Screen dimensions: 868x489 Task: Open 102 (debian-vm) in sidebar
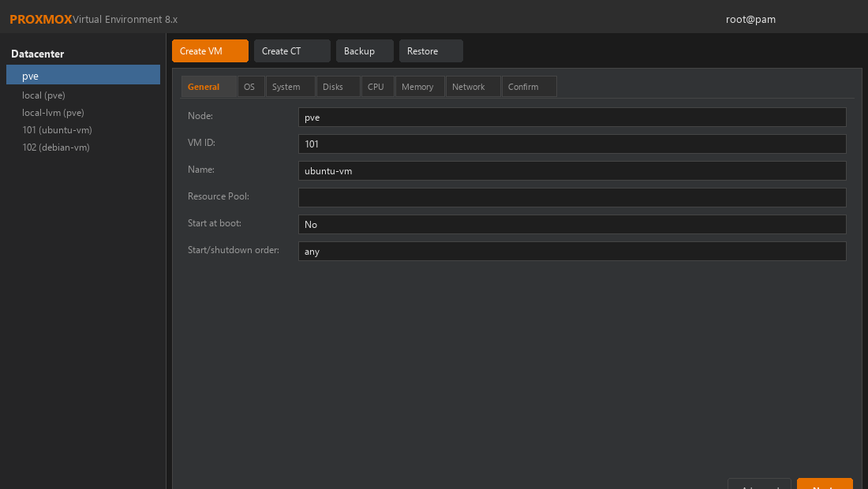[x=56, y=147]
